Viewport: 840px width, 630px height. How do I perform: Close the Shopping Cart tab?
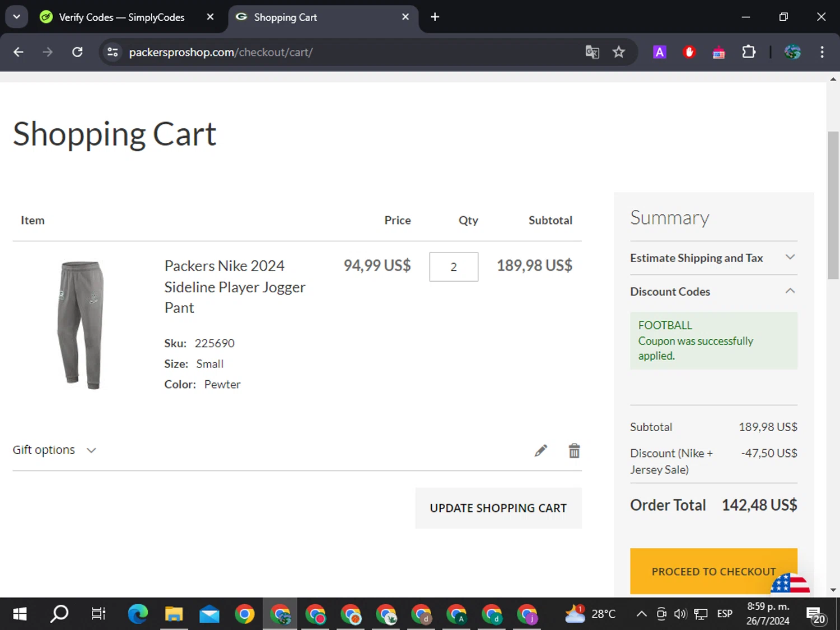405,17
